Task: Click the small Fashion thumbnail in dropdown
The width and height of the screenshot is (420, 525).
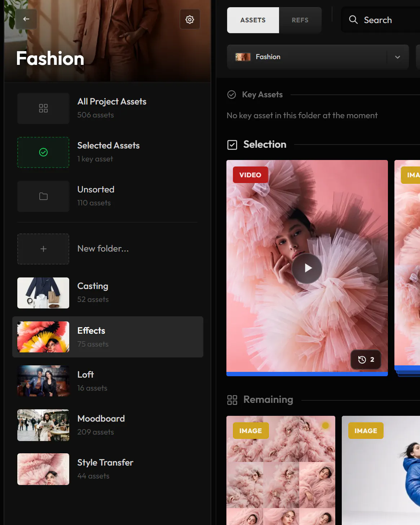Action: 243,57
